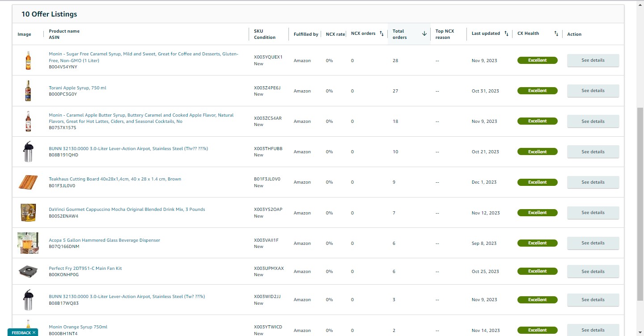See details for Teakhaus Cutting Board

tap(593, 182)
